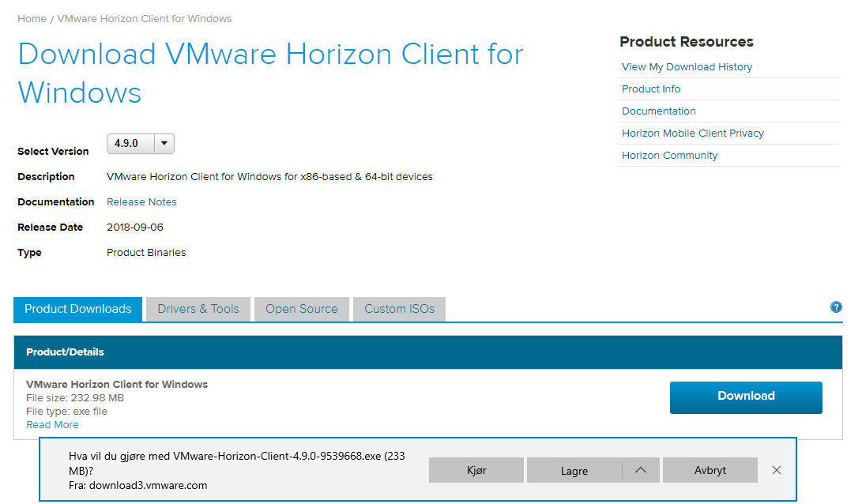Viewport: 862px width, 504px height.
Task: Open the Select Version dropdown showing 4.9.0
Action: tap(140, 144)
